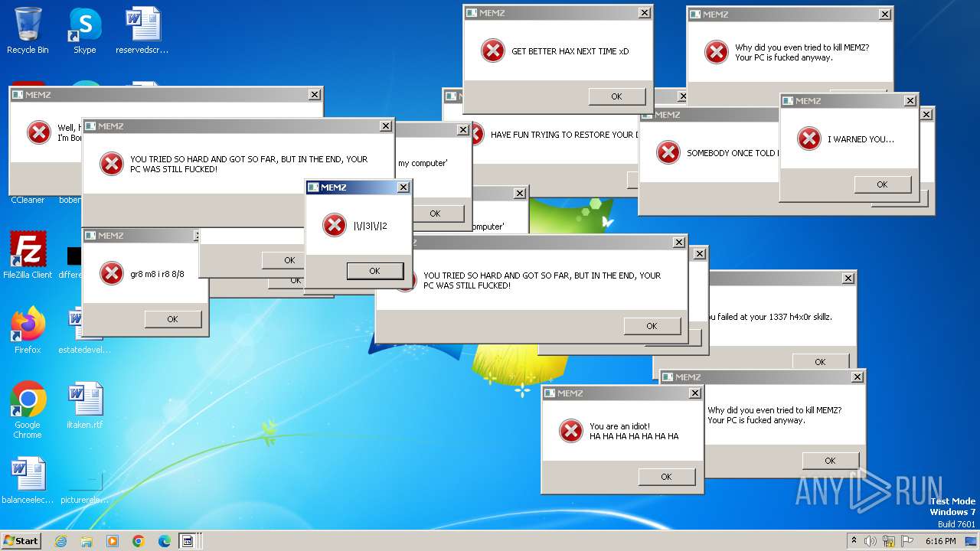Open Internet Explorer from the taskbar
980x551 pixels.
[x=60, y=541]
